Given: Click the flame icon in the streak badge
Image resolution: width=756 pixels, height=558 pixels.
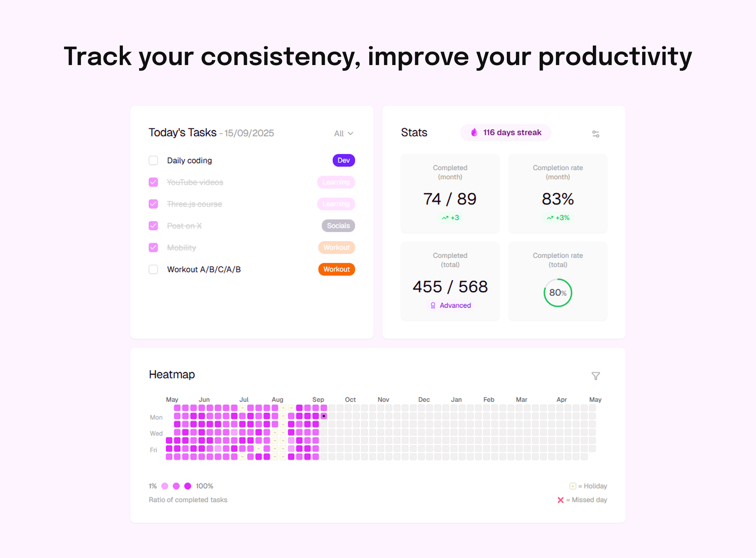Looking at the screenshot, I should coord(474,132).
